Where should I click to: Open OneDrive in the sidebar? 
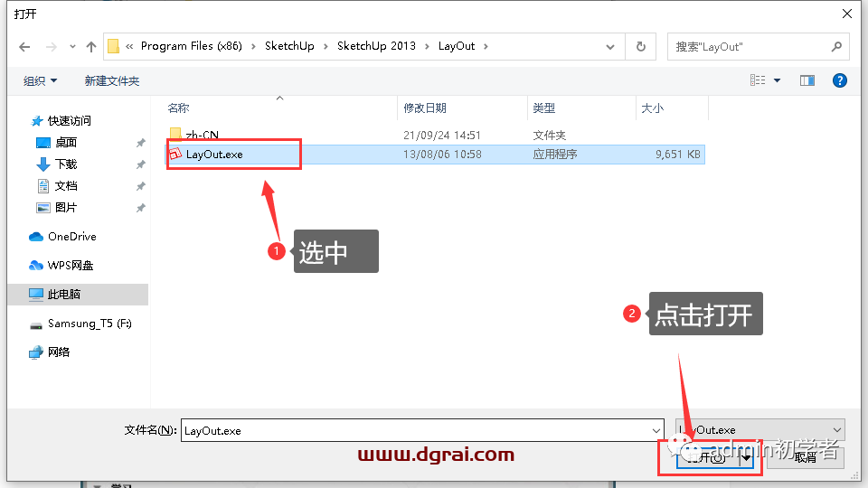coord(71,237)
